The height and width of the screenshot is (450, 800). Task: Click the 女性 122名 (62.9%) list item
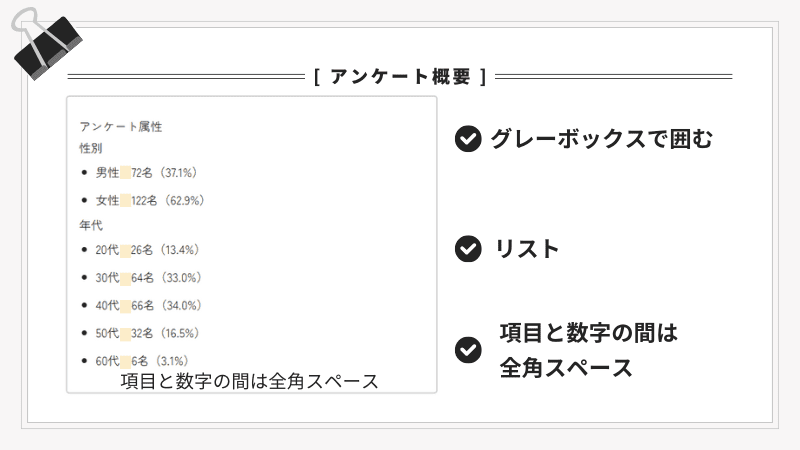pos(150,200)
